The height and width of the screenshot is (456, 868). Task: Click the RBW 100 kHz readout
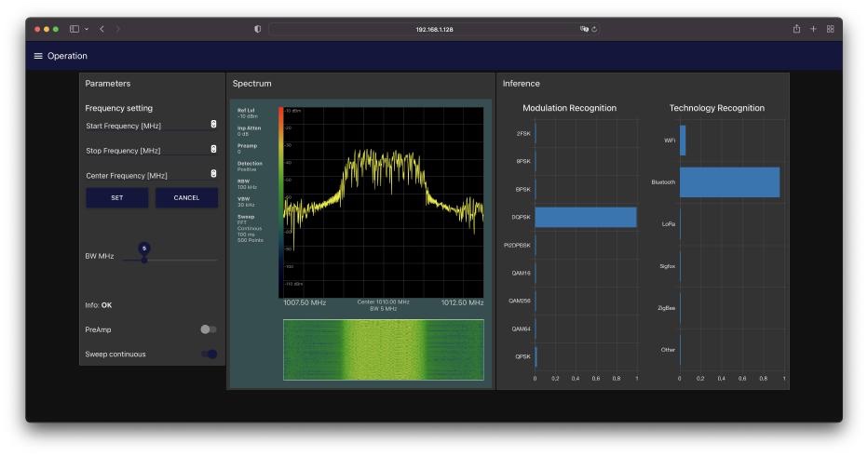pos(247,184)
